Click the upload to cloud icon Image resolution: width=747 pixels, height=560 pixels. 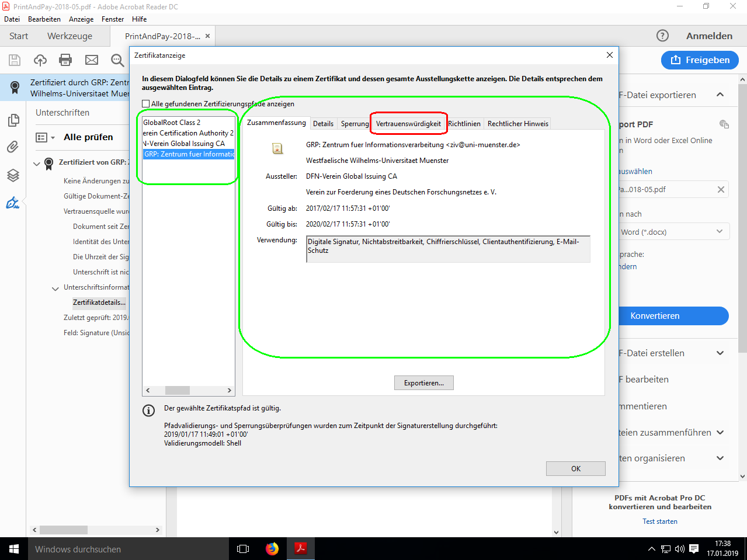tap(40, 60)
